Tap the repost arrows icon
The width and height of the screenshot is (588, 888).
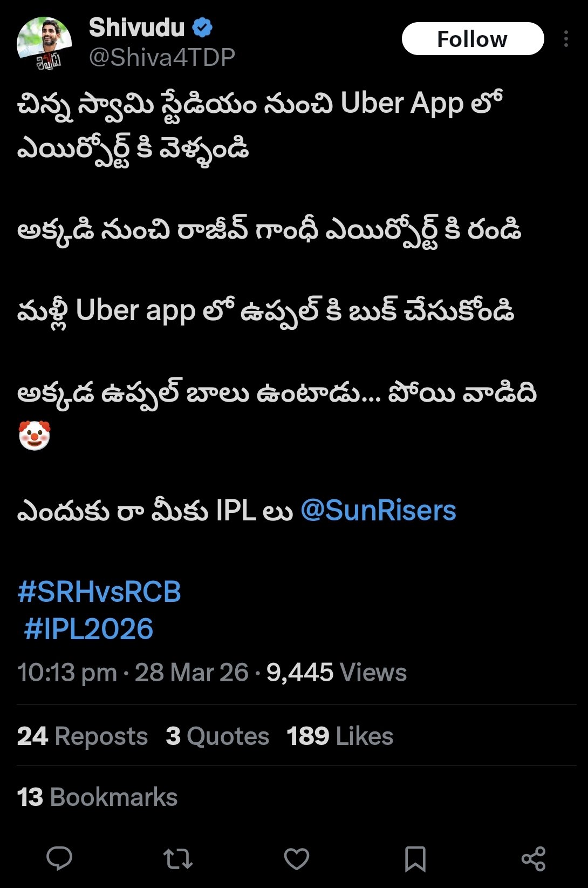pyautogui.click(x=178, y=858)
